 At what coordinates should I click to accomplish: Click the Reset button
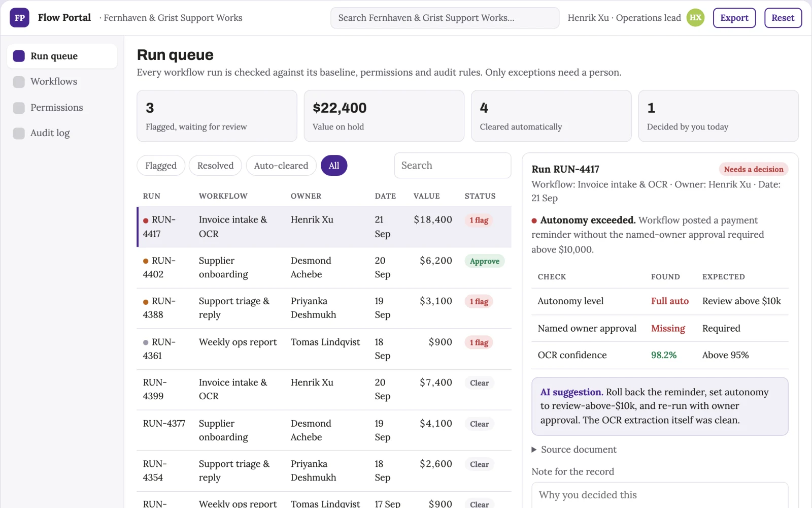pyautogui.click(x=783, y=18)
